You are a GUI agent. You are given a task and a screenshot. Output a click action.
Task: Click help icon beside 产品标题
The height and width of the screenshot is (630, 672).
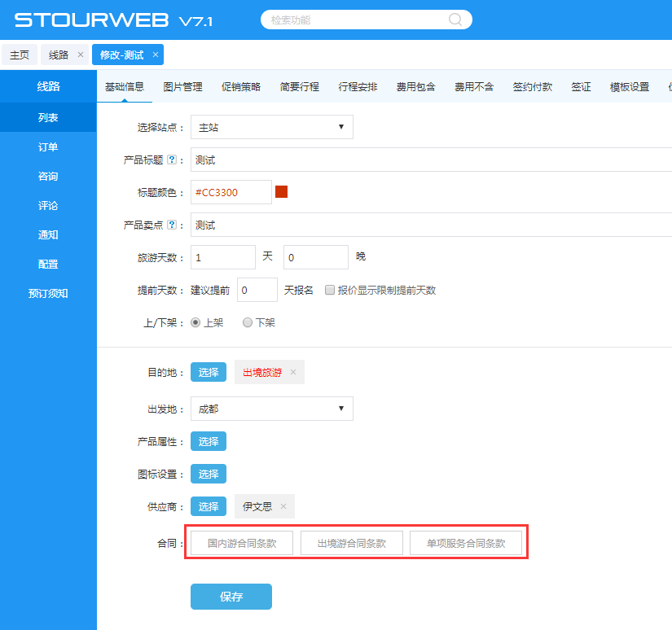(171, 160)
